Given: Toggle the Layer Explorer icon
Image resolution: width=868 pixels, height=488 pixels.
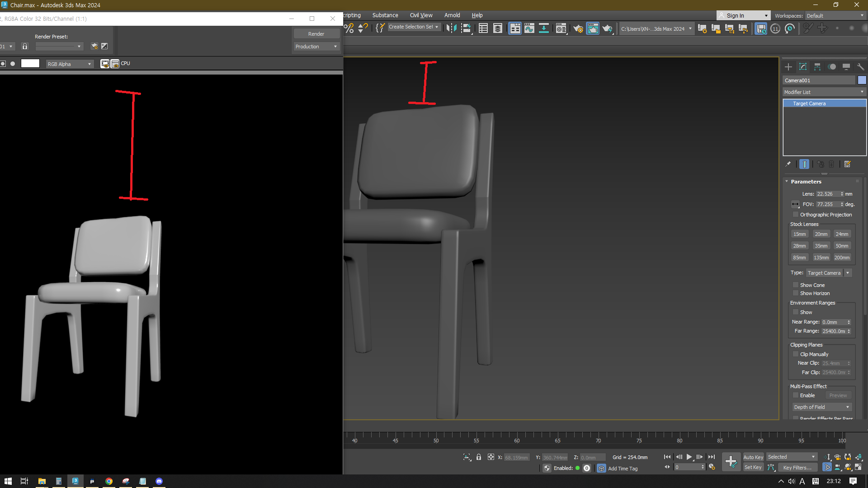Looking at the screenshot, I should (x=498, y=28).
